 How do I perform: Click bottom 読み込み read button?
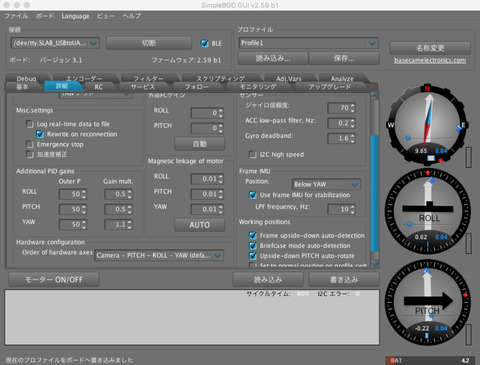click(268, 279)
